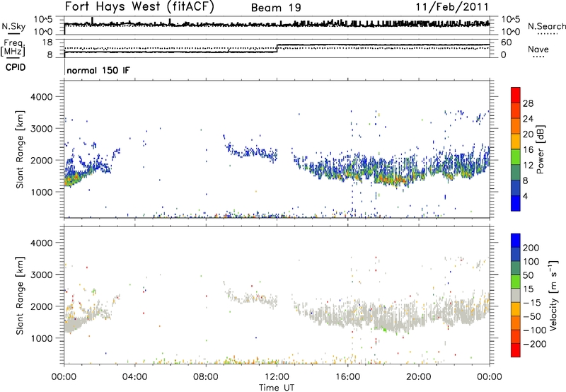566x392 pixels.
Task: Click the left '10^5' noise axis value
Action: click(x=43, y=19)
